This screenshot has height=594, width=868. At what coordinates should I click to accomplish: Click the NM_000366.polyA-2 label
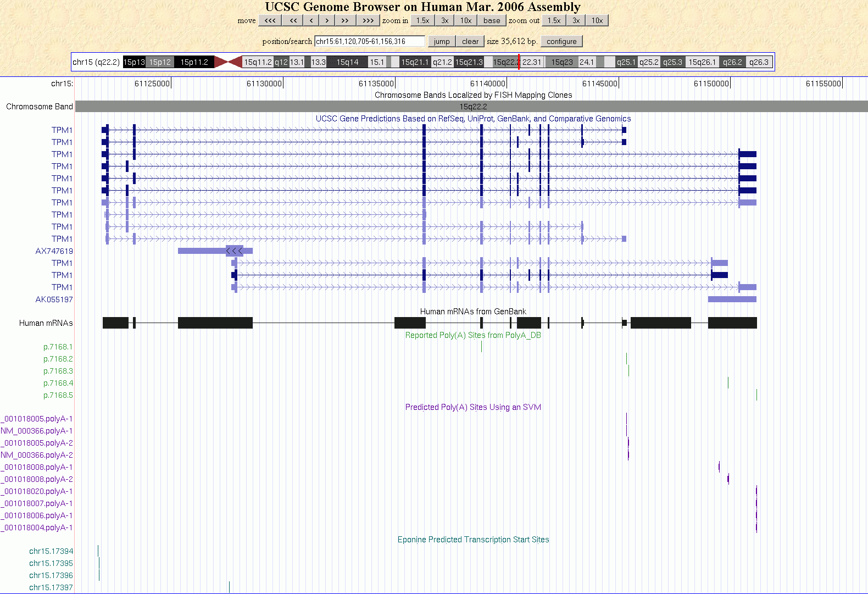coord(37,455)
